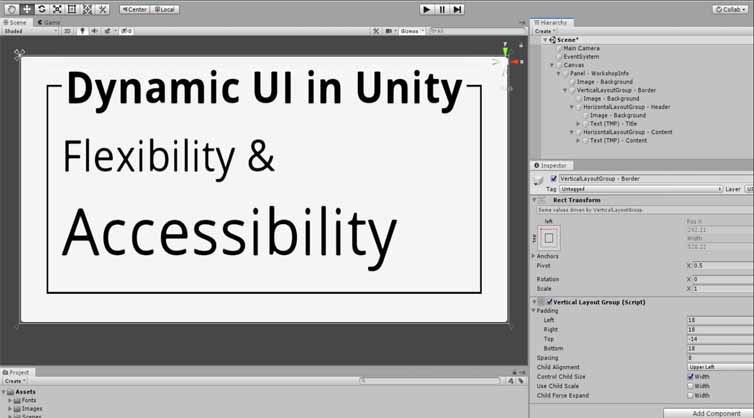Open Child Alignment dropdown Upper Left
The height and width of the screenshot is (418, 754).
(720, 367)
